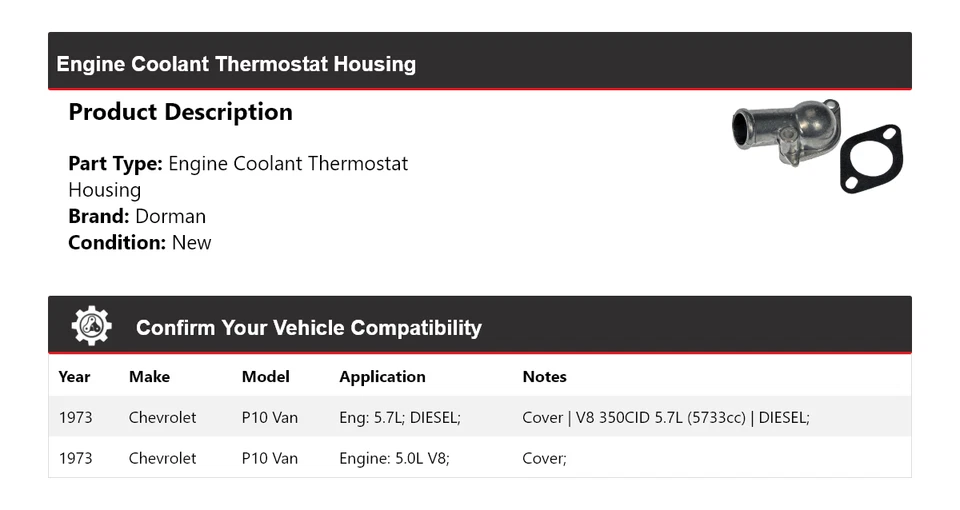Select the Eng: 5.7L; DIESEL; application cell
960x510 pixels.
[x=399, y=417]
